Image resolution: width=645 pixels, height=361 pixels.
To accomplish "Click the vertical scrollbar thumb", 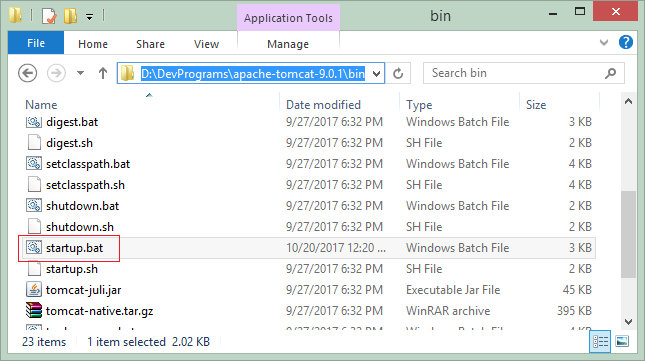I will point(628,234).
